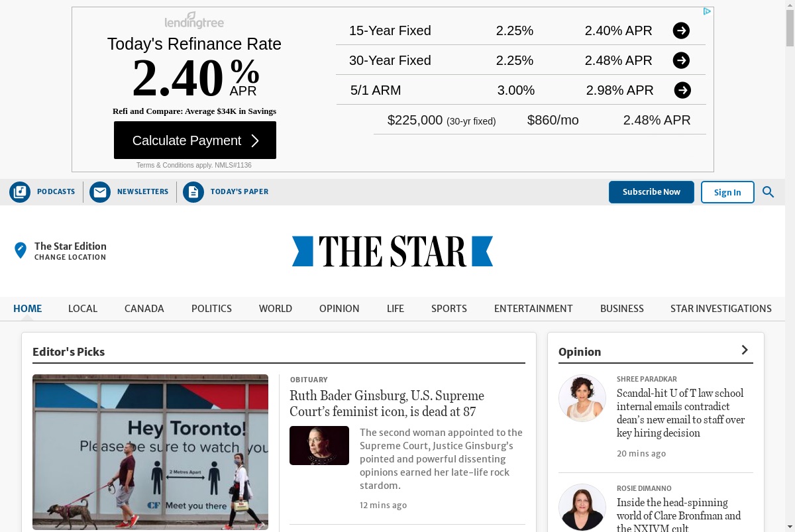
Task: Click The Star logo
Action: [392, 251]
